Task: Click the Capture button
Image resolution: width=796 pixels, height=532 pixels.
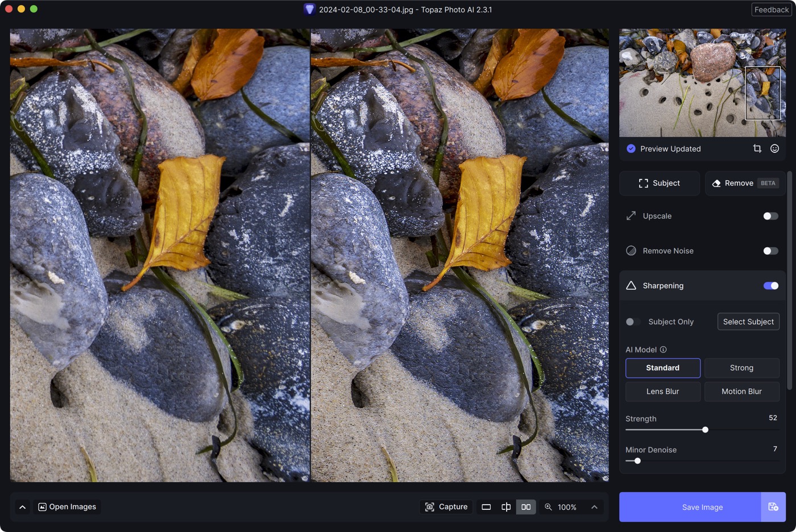Action: (x=446, y=507)
